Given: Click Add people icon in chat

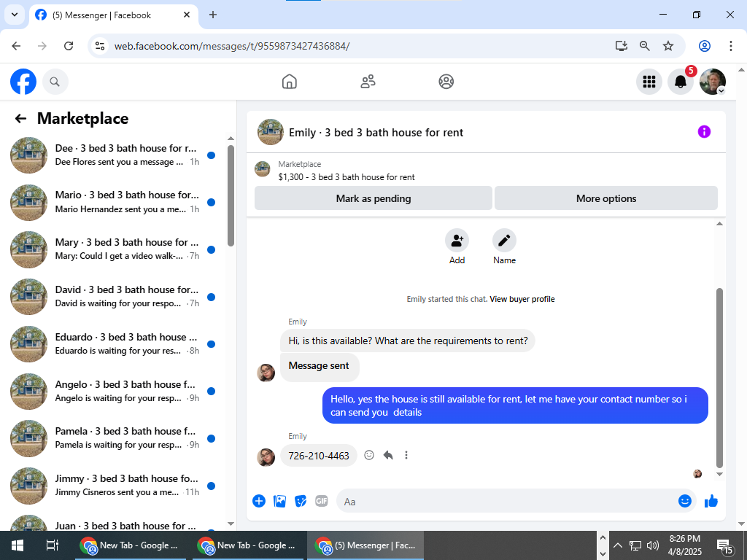Looking at the screenshot, I should click(x=457, y=241).
